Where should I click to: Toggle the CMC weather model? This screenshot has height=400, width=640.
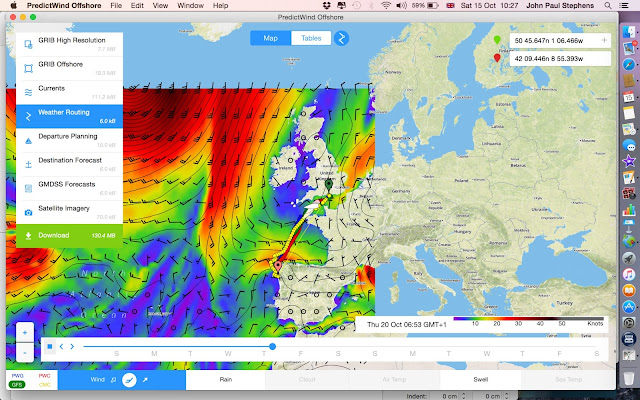(44, 384)
